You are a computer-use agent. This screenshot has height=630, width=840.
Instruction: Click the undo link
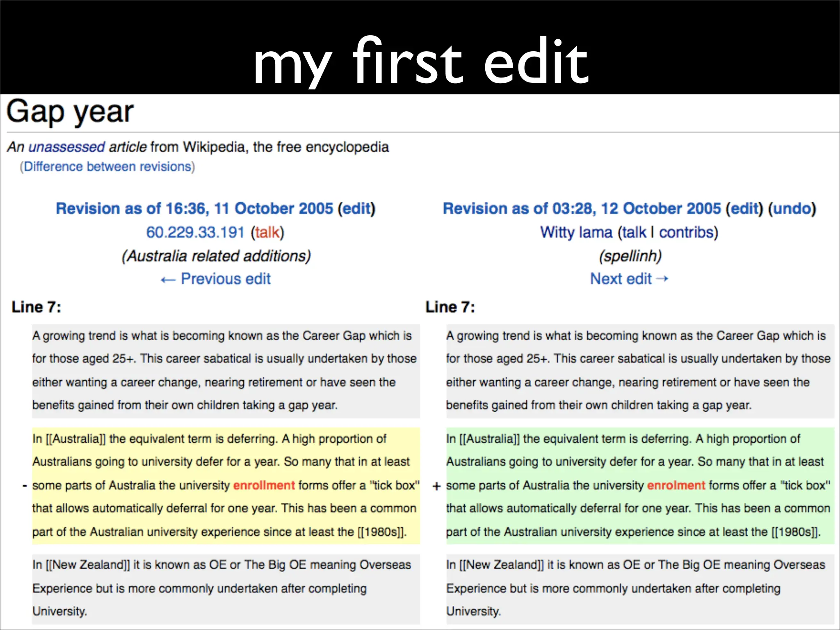pyautogui.click(x=792, y=208)
